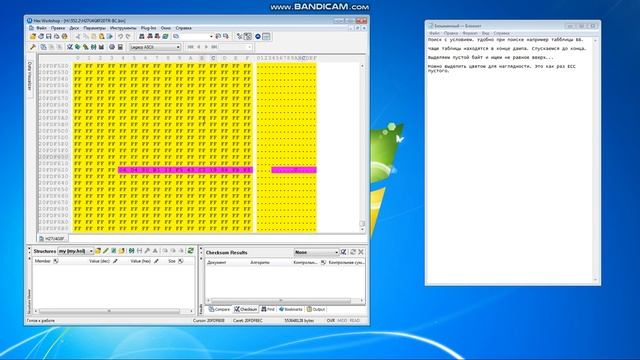Click the refresh icon in the Checksum Results header
The height and width of the screenshot is (360, 640).
coord(353,252)
